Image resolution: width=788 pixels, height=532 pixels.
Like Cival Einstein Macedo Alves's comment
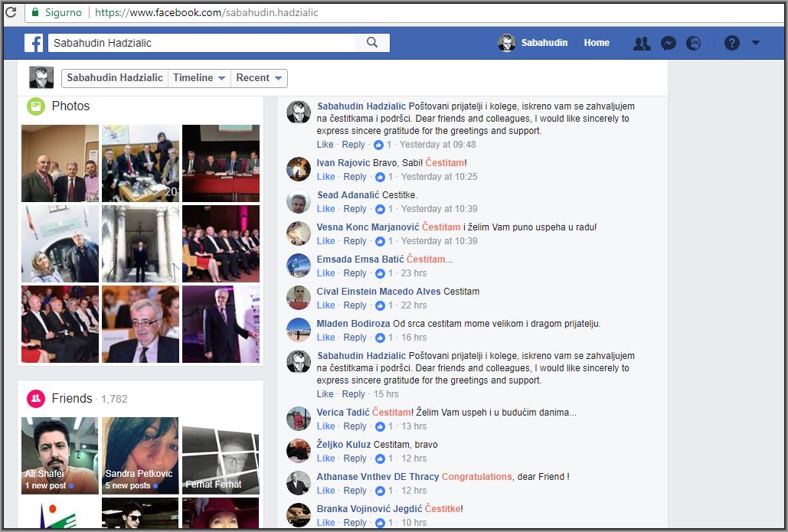point(325,305)
